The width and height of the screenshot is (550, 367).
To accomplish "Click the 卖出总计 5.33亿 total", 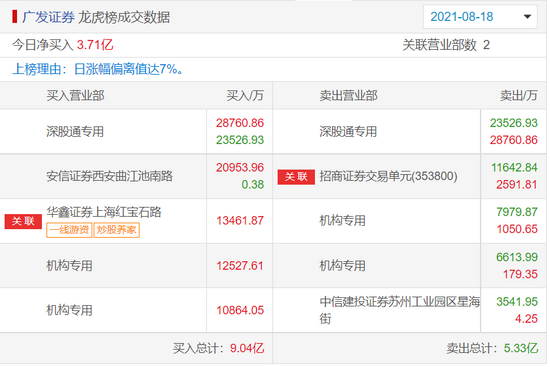I will point(492,348).
